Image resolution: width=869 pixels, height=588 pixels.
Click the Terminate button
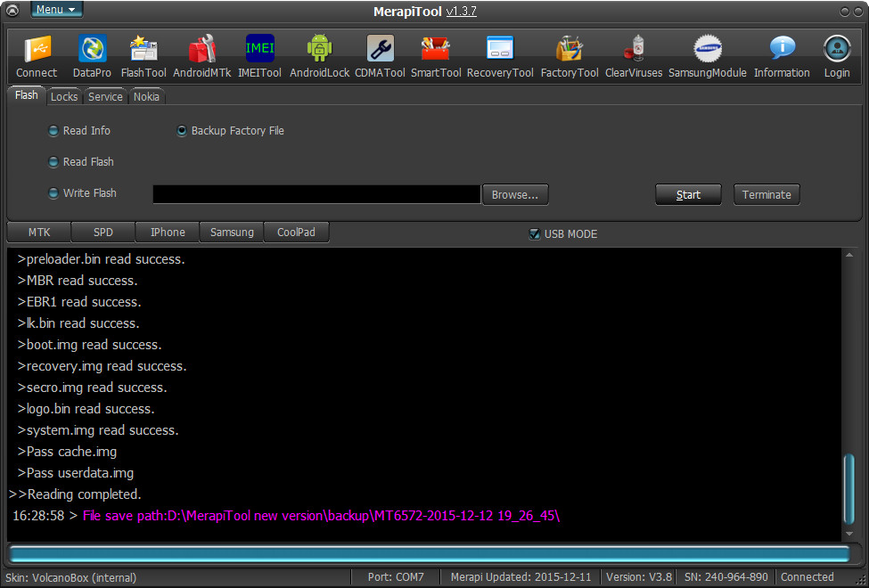click(x=767, y=194)
